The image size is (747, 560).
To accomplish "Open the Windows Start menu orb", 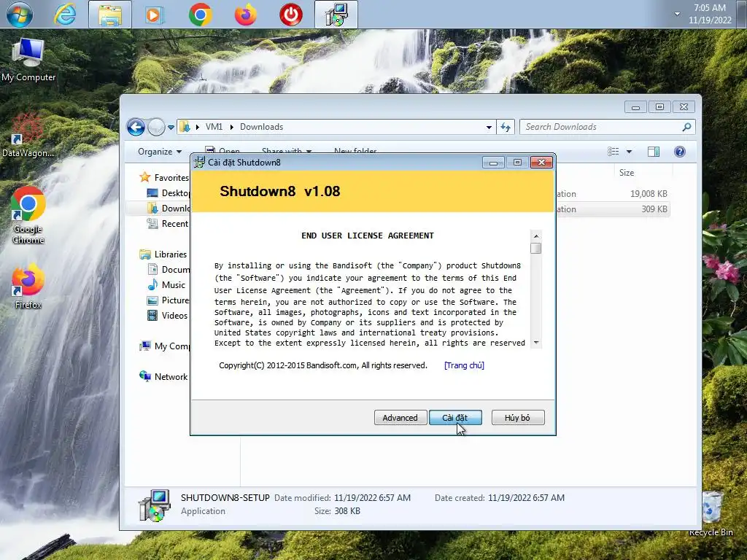I will [20, 14].
